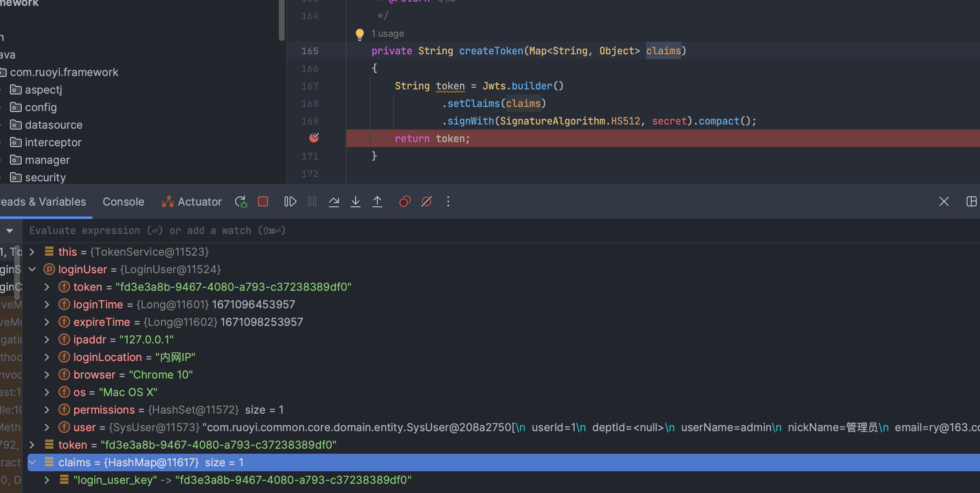980x493 pixels.
Task: Select the datasource package folder
Action: (x=46, y=125)
